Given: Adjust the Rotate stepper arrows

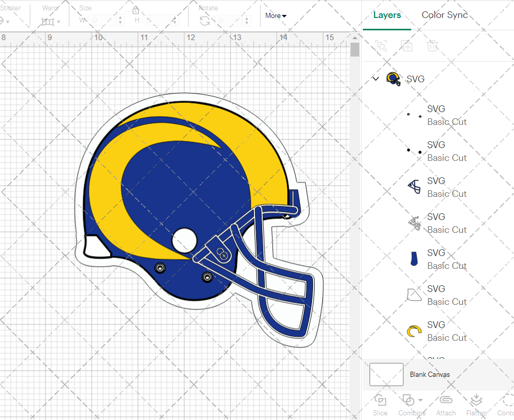Looking at the screenshot, I should [x=247, y=21].
